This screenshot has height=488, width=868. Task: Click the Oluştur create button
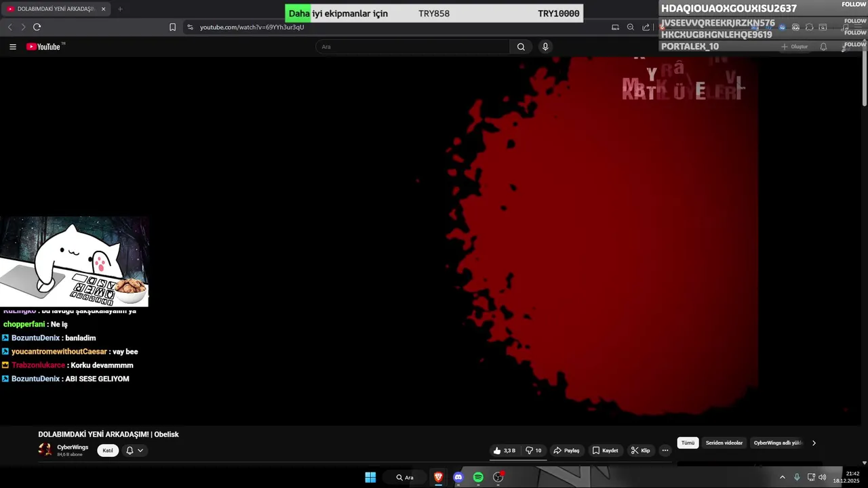(x=794, y=47)
